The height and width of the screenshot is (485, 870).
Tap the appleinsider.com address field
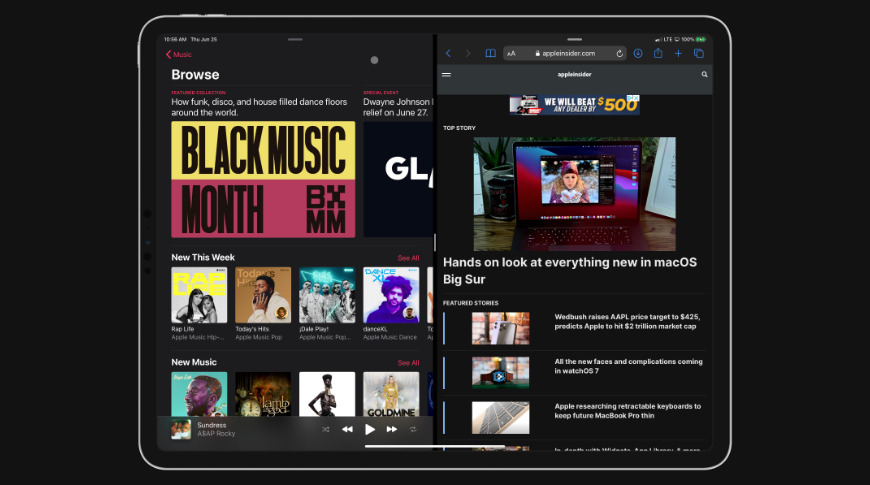565,53
